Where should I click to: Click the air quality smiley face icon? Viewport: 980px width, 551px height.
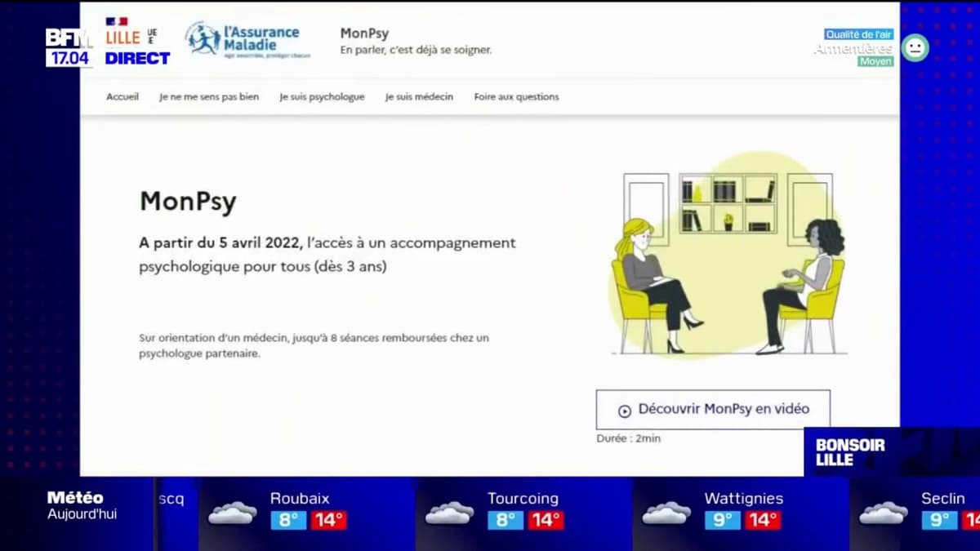[x=915, y=47]
